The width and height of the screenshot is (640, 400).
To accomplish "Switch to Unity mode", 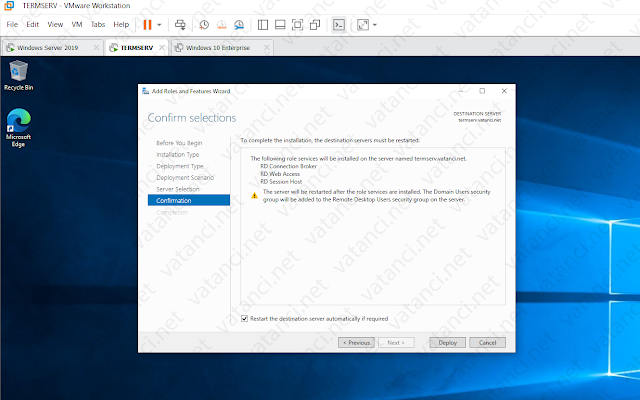I will coord(315,25).
